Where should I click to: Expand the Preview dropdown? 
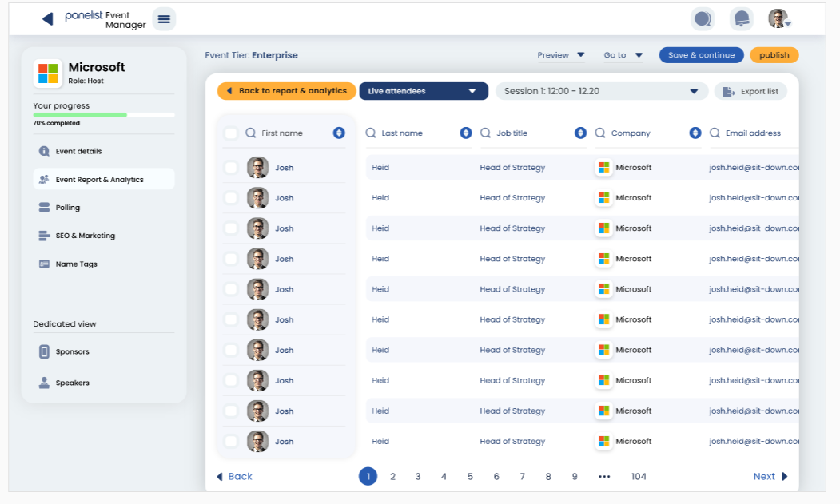tap(560, 55)
